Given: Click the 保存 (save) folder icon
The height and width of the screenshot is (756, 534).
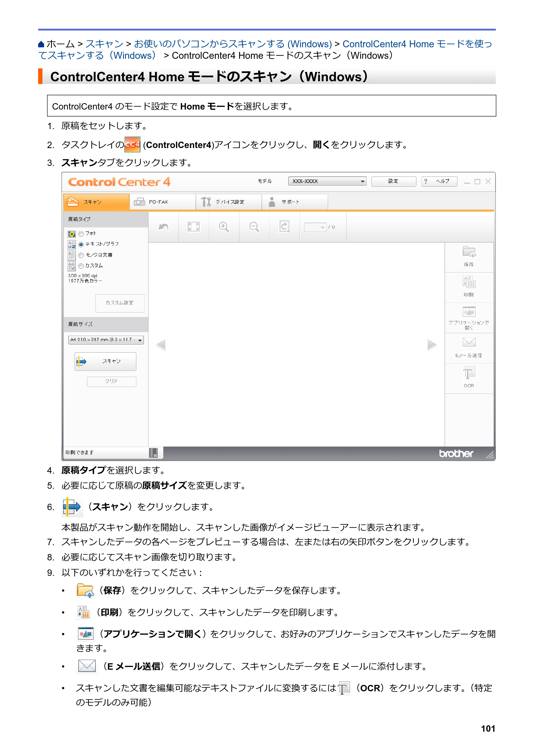Looking at the screenshot, I should [469, 252].
